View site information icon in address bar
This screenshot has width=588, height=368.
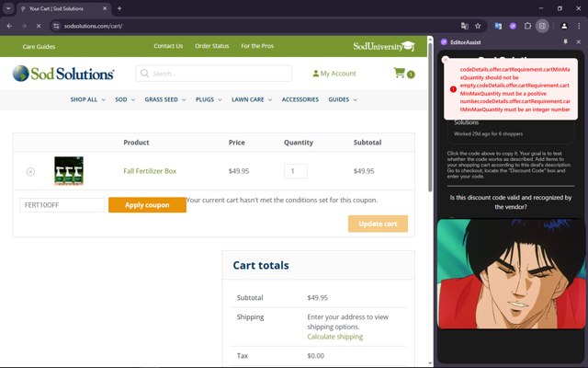click(x=56, y=26)
